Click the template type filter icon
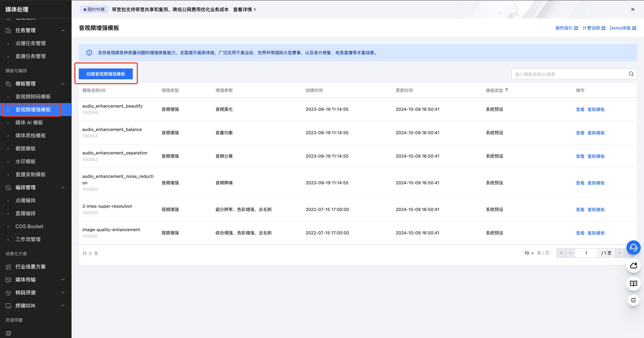The height and width of the screenshot is (338, 644). point(507,90)
